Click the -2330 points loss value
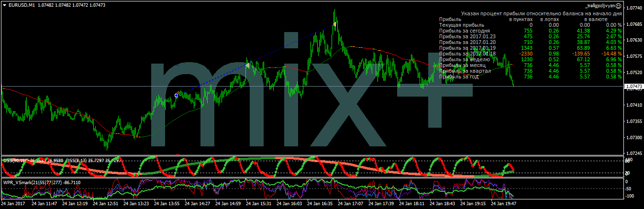Image resolution: width=644 pixels, height=209 pixels. coord(525,54)
